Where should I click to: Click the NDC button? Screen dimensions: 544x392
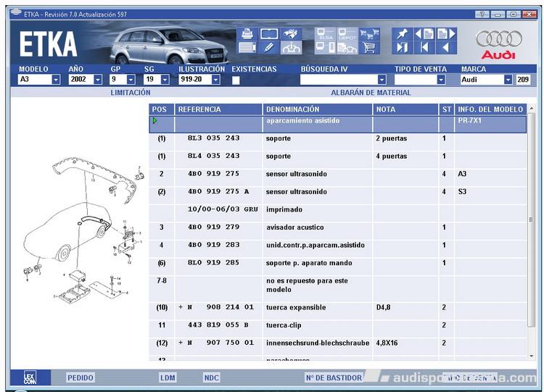211,378
